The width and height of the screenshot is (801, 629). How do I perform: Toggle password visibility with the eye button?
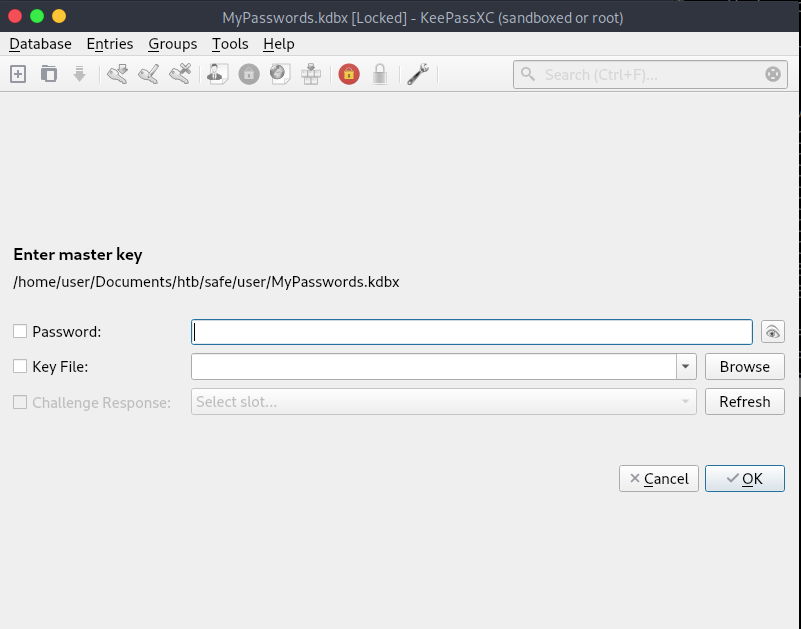pyautogui.click(x=772, y=332)
